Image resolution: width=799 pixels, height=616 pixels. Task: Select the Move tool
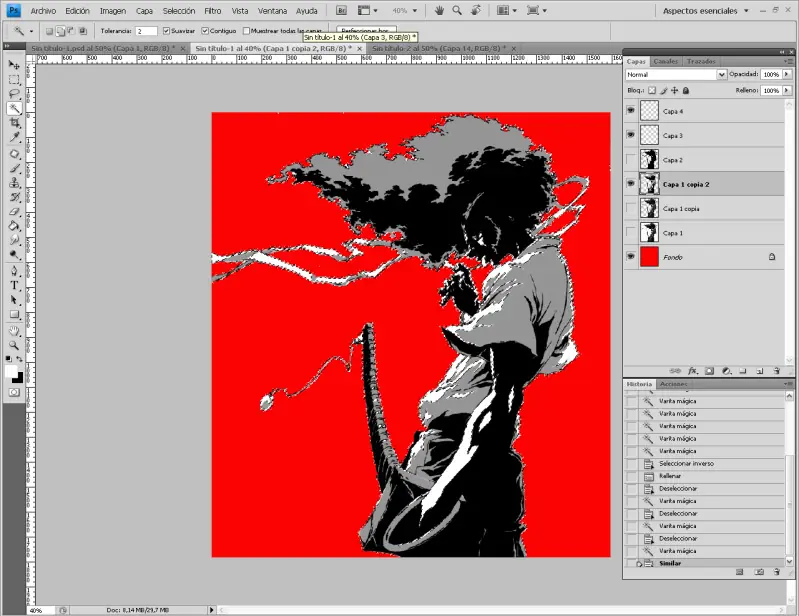pos(14,65)
